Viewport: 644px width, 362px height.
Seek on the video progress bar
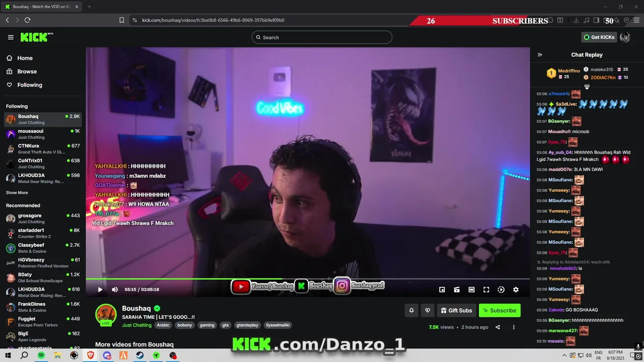point(307,279)
